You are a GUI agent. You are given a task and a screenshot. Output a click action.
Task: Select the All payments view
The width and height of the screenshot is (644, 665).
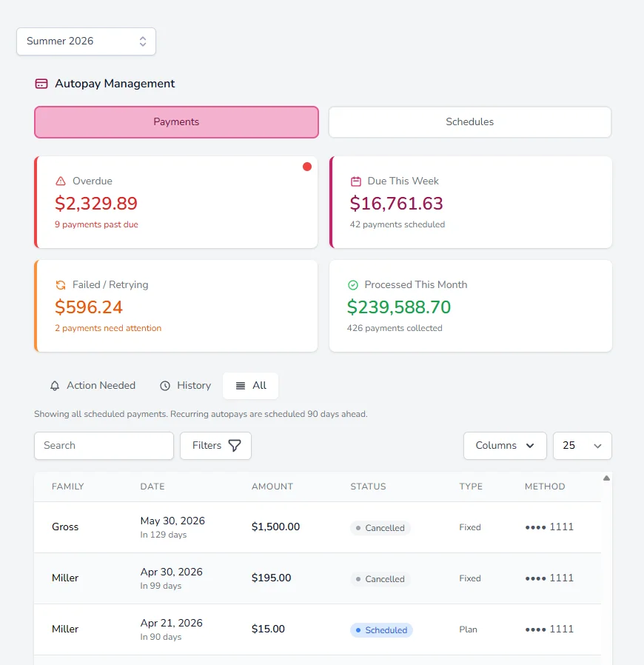(250, 386)
